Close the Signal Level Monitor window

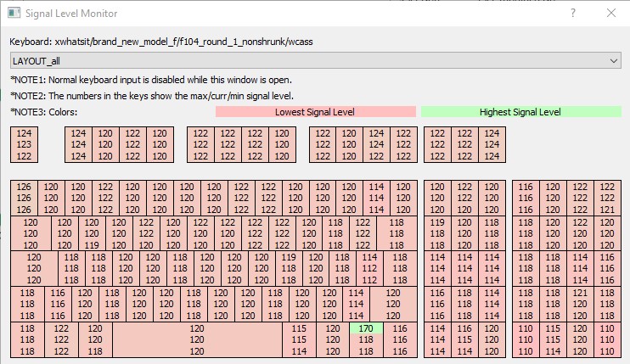[611, 14]
